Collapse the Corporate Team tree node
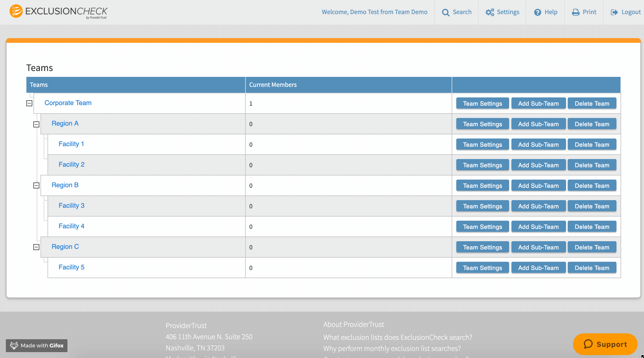 coord(29,103)
